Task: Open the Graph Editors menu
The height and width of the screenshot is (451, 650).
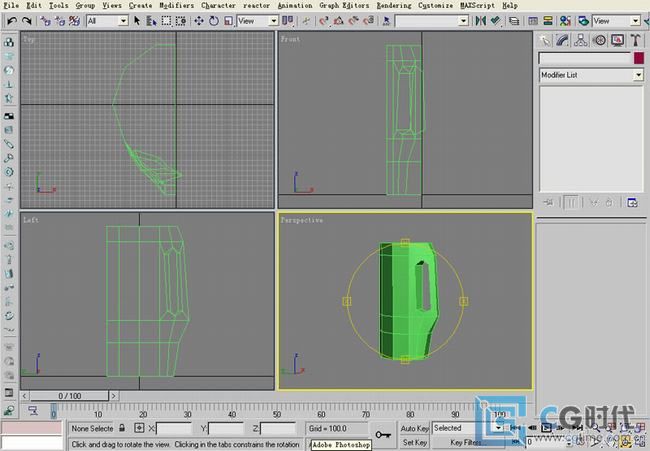Action: [x=344, y=5]
